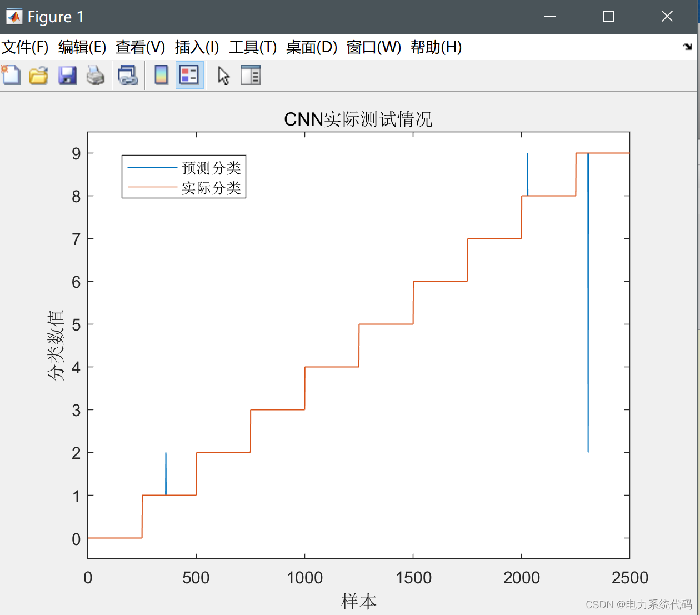This screenshot has width=700, height=615.
Task: Open the 查看(V) menu
Action: click(141, 47)
